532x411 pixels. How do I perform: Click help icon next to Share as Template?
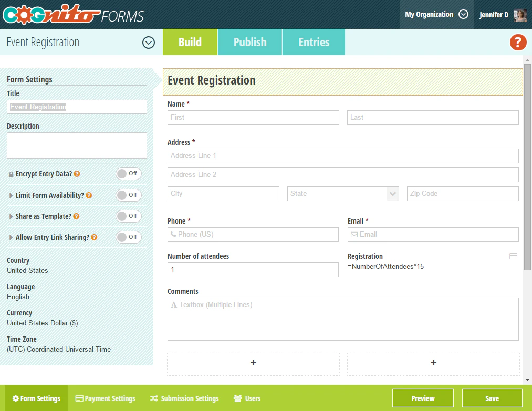(x=76, y=216)
